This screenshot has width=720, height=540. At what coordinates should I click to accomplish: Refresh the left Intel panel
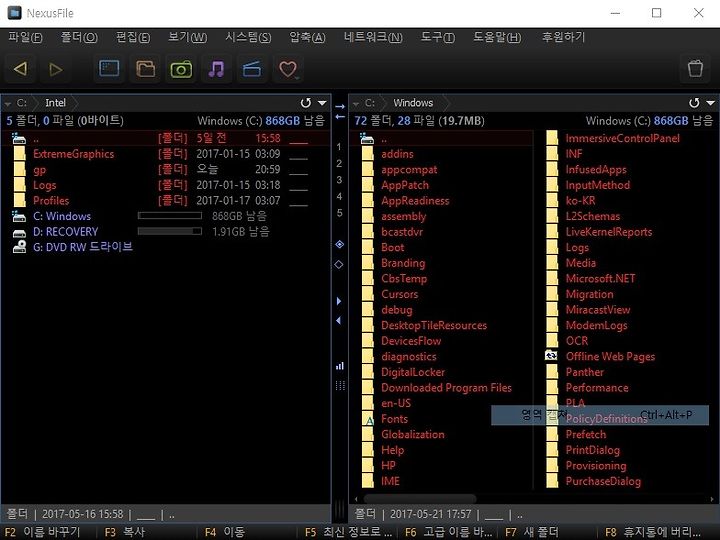coord(306,103)
